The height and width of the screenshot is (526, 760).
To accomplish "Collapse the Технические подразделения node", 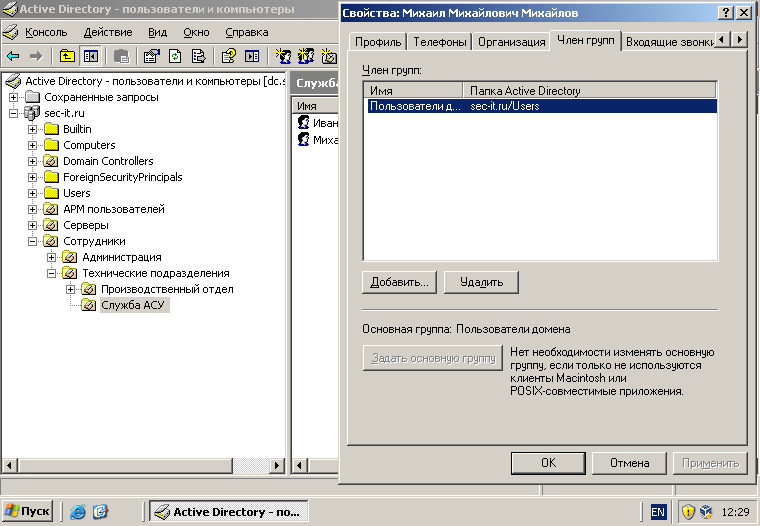I will [51, 273].
